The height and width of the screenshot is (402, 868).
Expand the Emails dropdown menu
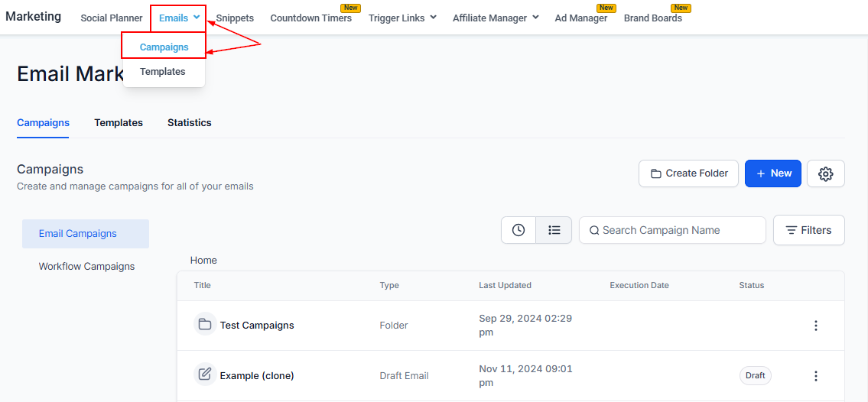click(179, 18)
